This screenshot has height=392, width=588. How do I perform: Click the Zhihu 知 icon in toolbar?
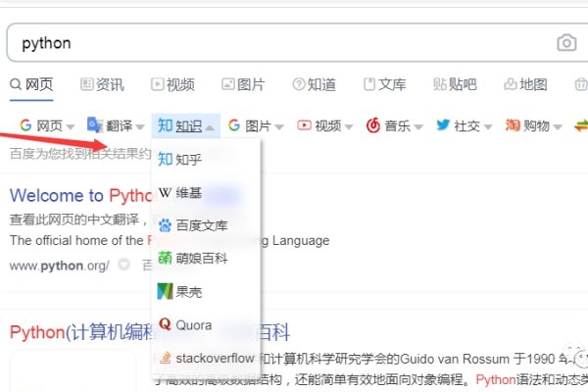pyautogui.click(x=165, y=125)
